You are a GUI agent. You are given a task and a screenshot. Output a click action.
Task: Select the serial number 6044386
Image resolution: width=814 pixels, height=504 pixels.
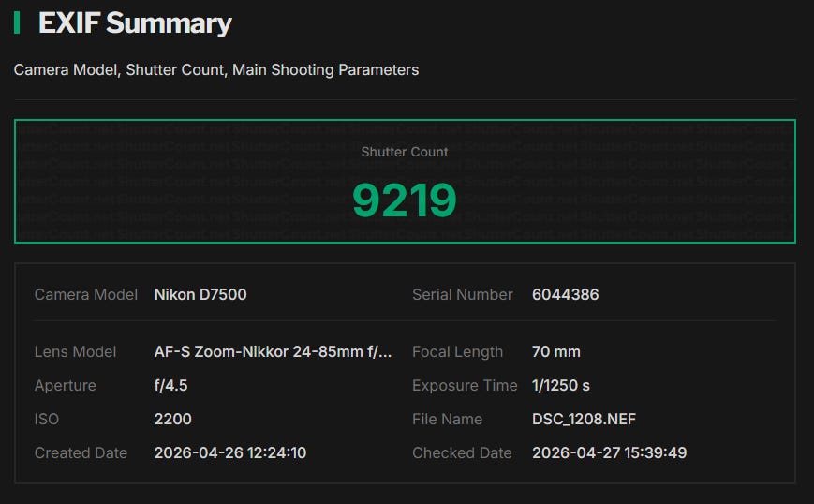566,294
